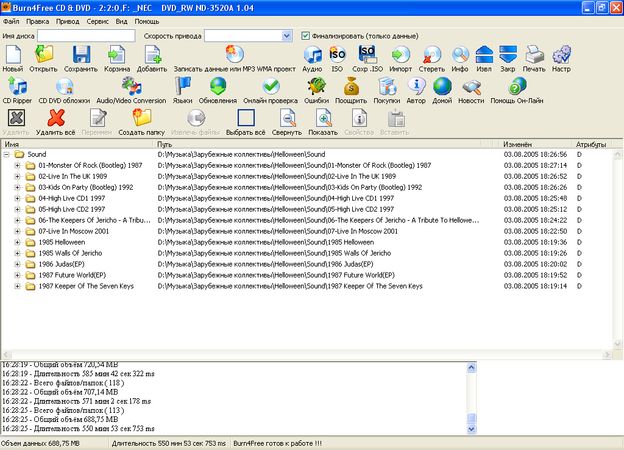Open CD DVD обложки cover tool

click(64, 86)
